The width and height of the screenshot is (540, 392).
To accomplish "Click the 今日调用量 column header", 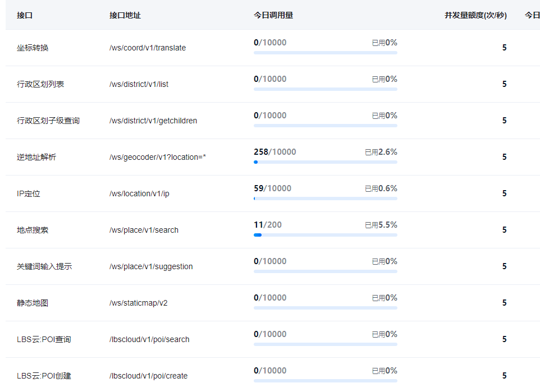I will point(273,15).
